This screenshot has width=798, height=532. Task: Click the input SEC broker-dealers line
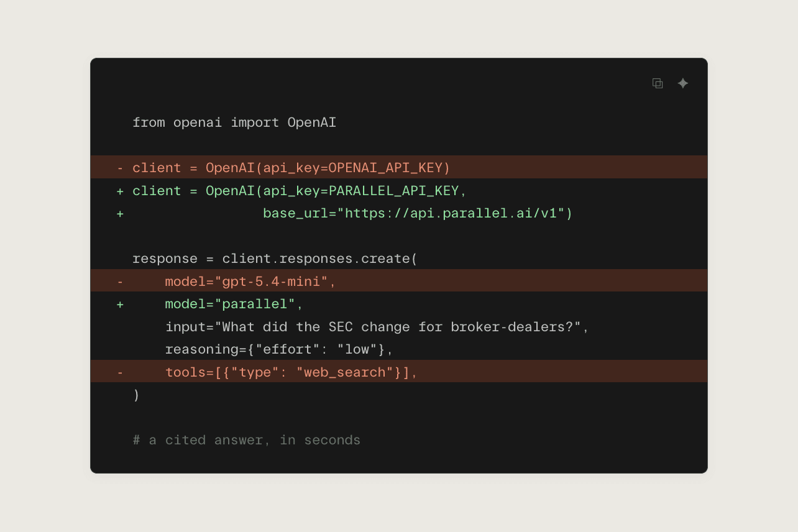[377, 326]
